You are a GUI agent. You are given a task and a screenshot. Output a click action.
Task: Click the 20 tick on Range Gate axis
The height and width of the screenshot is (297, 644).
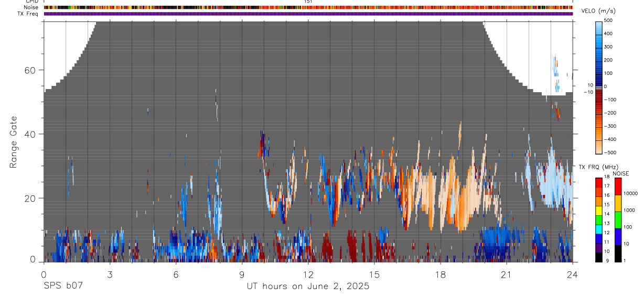pyautogui.click(x=29, y=198)
